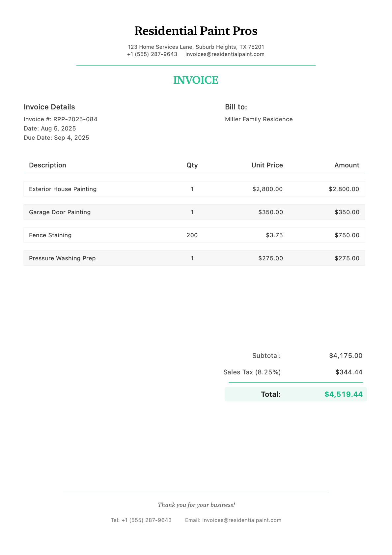Click amount $275.00 for Pressure Washing Prep
Screen dimensions: 392x555
(347, 258)
